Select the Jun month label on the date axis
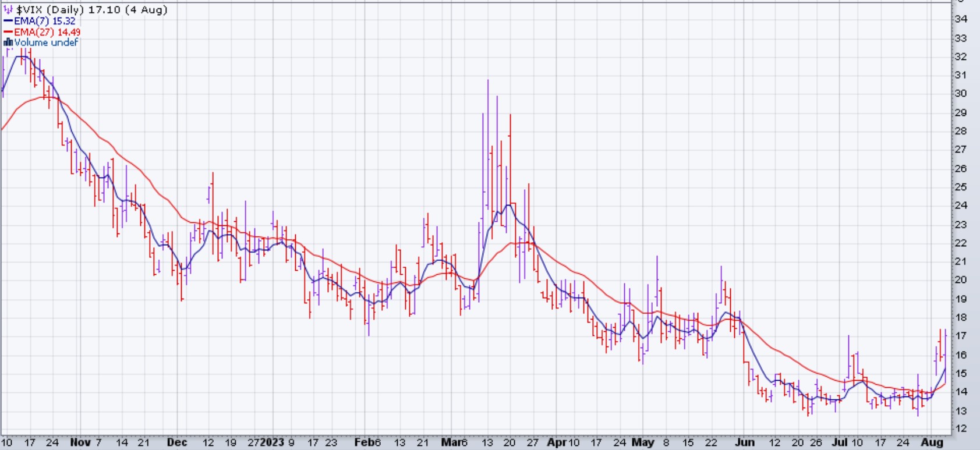Screen dimensions: 980x450 (744, 442)
